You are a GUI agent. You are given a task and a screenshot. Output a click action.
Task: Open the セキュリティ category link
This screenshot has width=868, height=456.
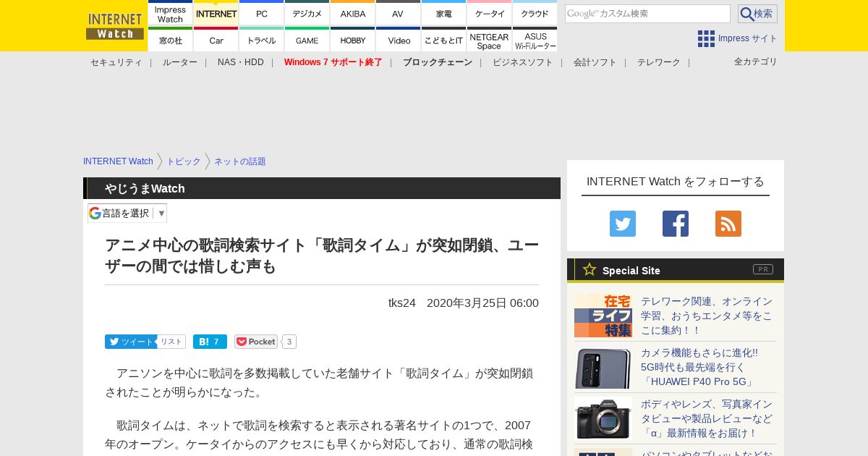(116, 62)
